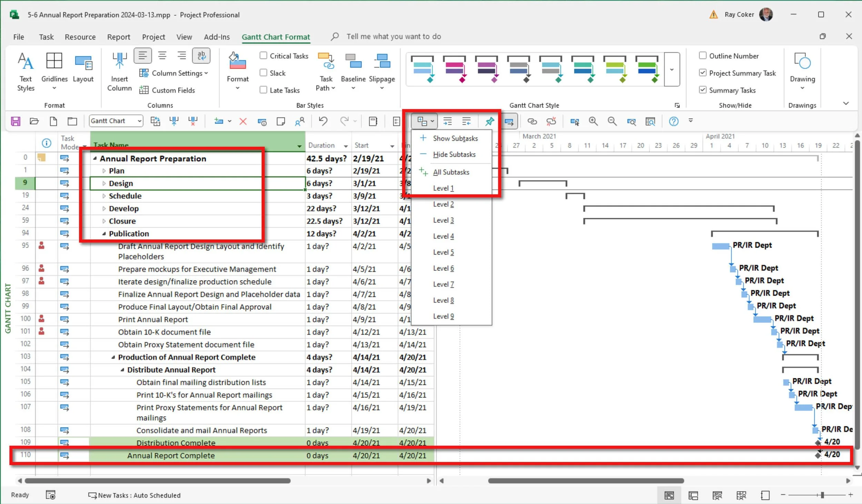Click the Format bar styles button

[238, 72]
